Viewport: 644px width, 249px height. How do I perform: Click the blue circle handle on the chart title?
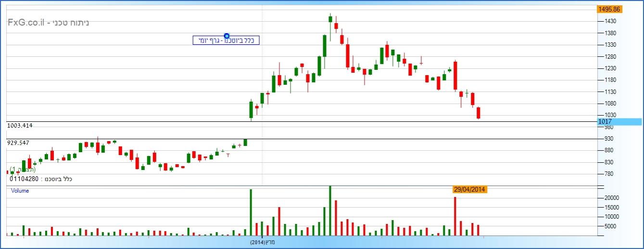tap(227, 36)
